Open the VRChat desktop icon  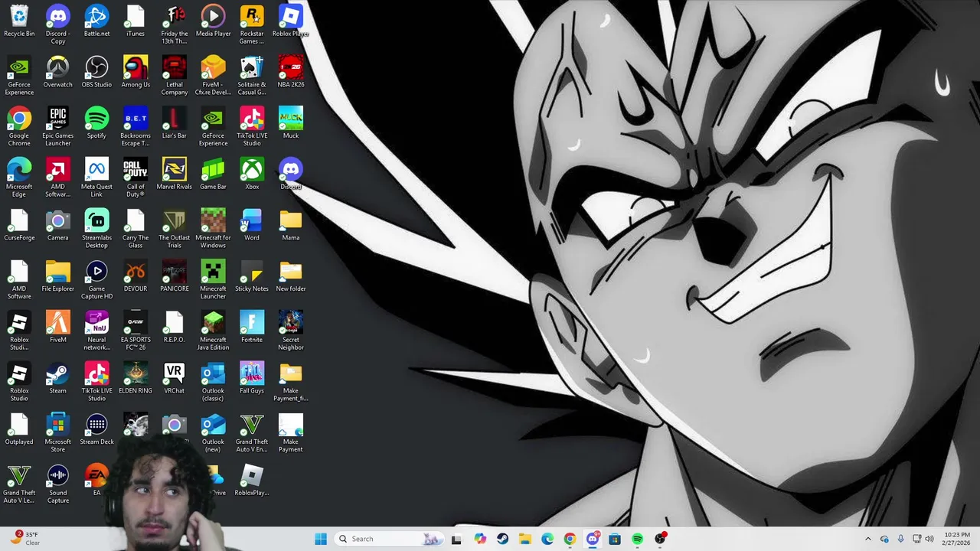(x=174, y=379)
